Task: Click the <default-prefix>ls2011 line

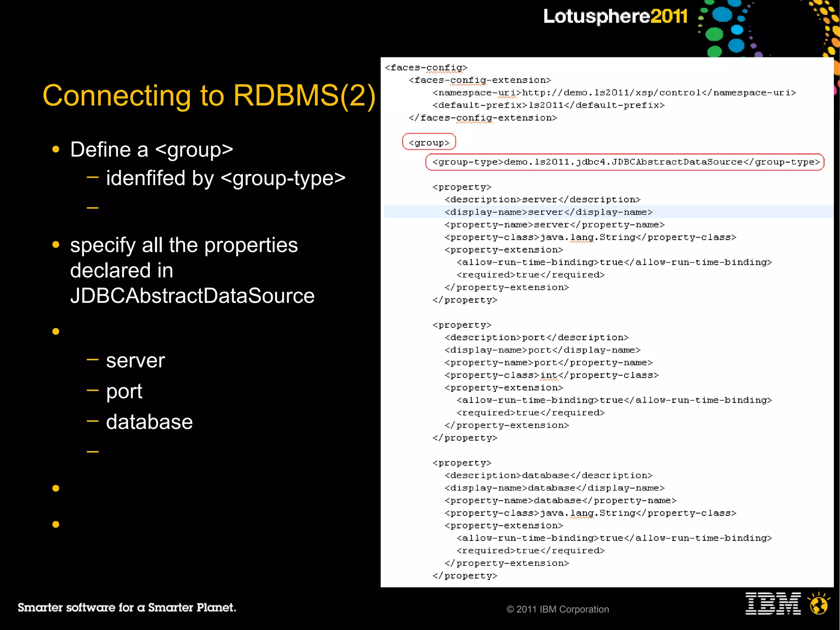Action: pyautogui.click(x=548, y=105)
